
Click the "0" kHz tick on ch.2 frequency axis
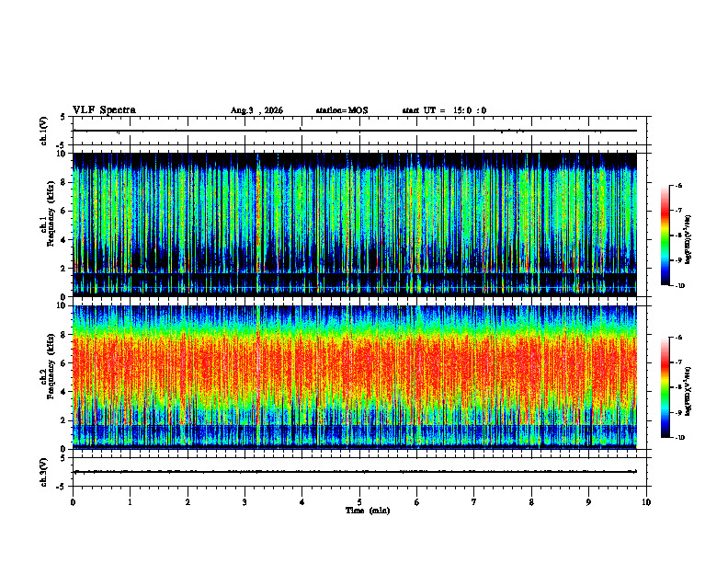coord(65,449)
